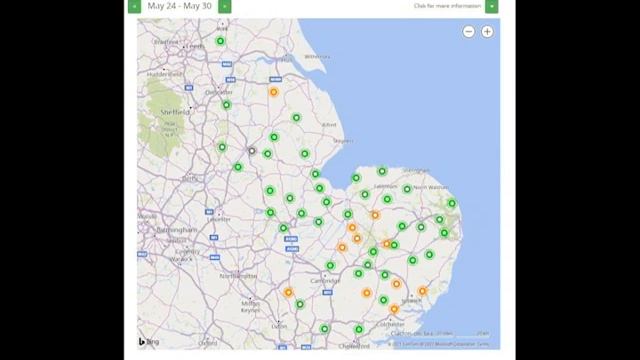Go to the previous week with left arrow
The width and height of the screenshot is (640, 360).
coord(134,6)
